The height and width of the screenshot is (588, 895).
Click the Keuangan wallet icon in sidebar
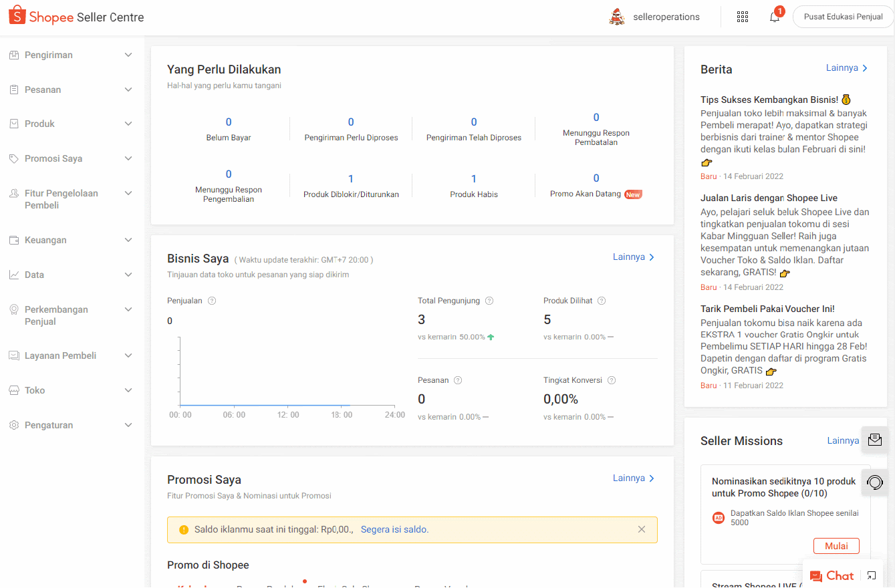point(15,239)
